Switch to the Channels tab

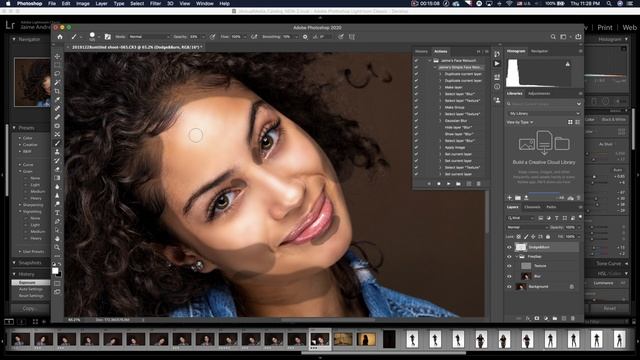pos(532,207)
